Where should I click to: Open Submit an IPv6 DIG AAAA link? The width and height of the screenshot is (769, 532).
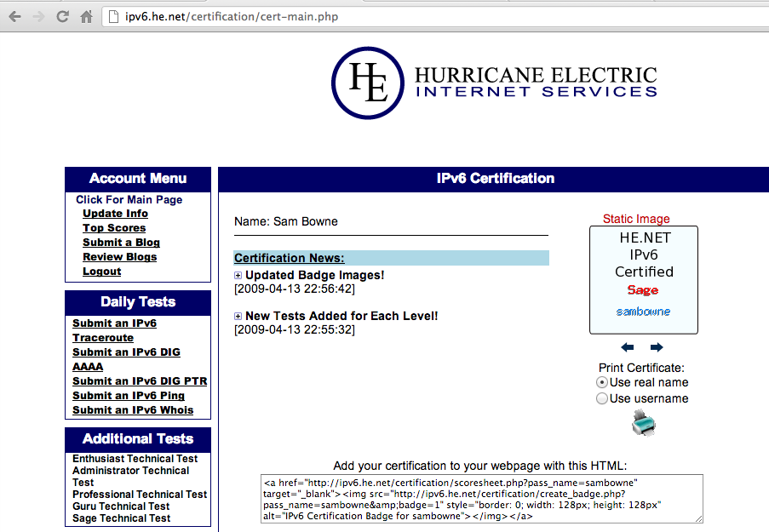[x=126, y=359]
